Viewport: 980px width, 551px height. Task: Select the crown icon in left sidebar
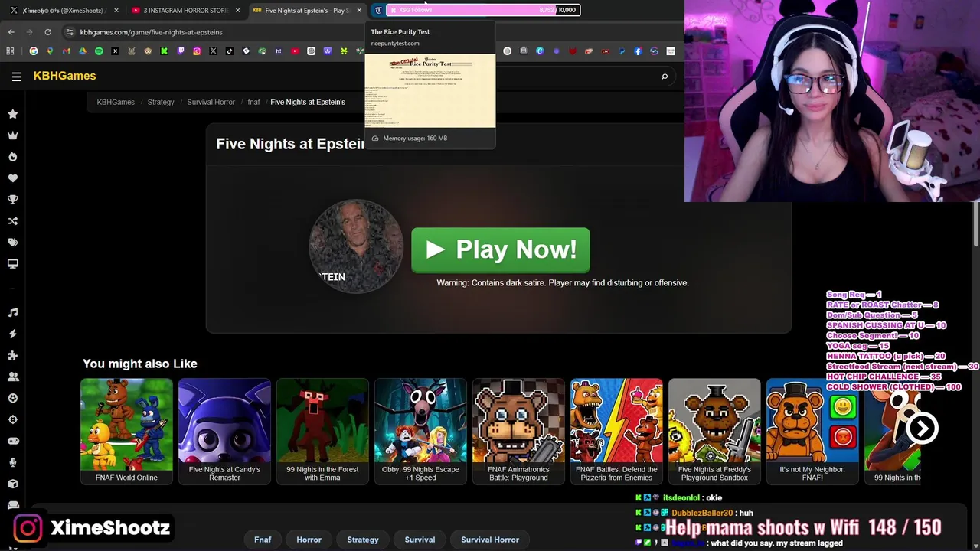point(13,135)
